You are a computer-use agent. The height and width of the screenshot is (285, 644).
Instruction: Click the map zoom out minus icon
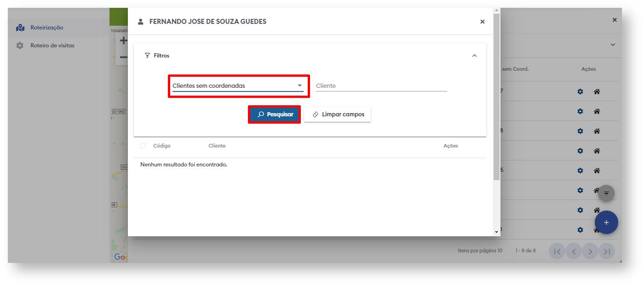coord(123,57)
